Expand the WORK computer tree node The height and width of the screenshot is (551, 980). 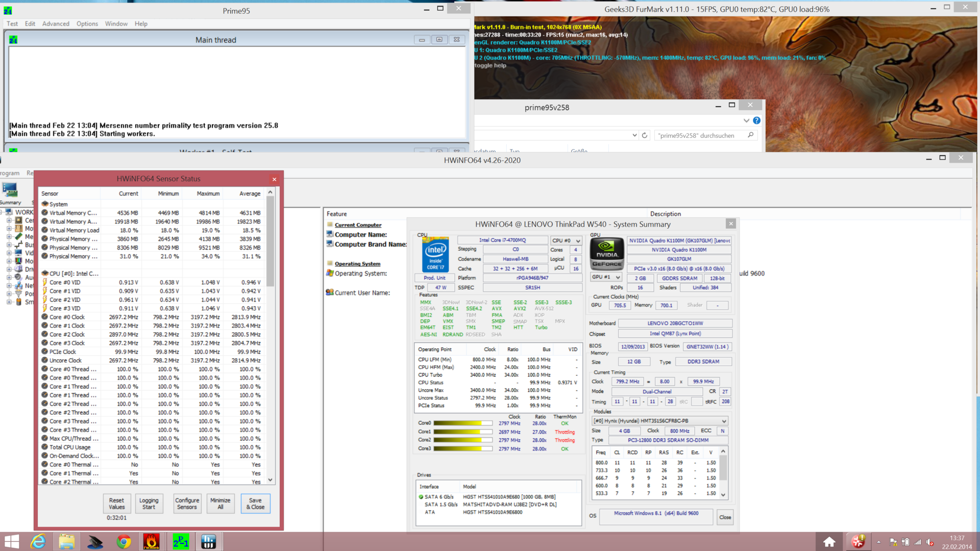click(x=2, y=212)
